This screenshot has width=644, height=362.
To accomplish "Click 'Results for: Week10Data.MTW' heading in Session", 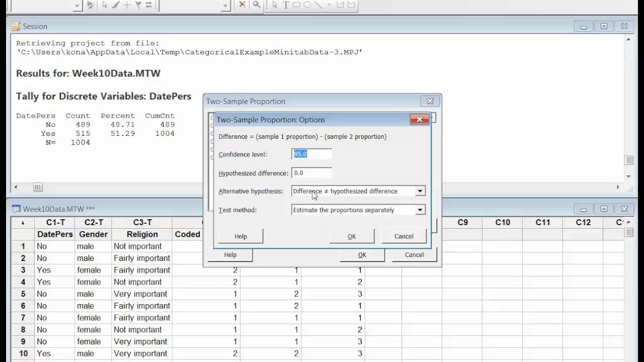I will coord(88,73).
